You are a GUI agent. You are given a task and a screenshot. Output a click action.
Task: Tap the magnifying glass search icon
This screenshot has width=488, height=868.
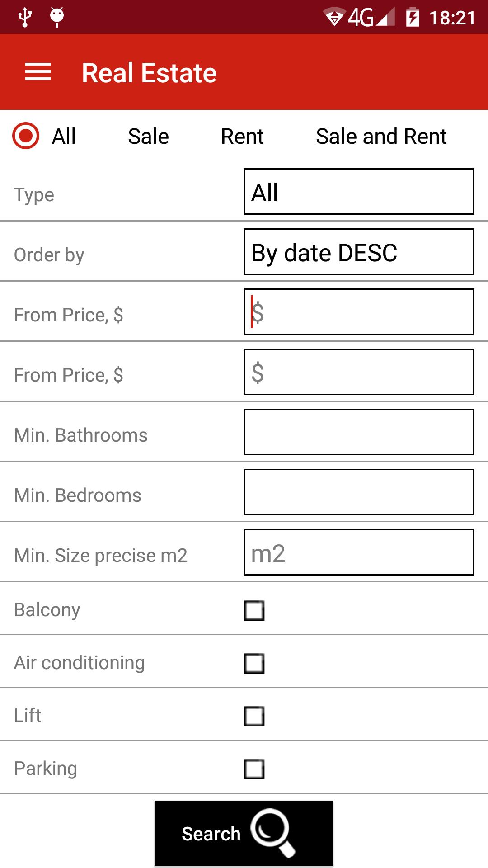click(x=273, y=833)
